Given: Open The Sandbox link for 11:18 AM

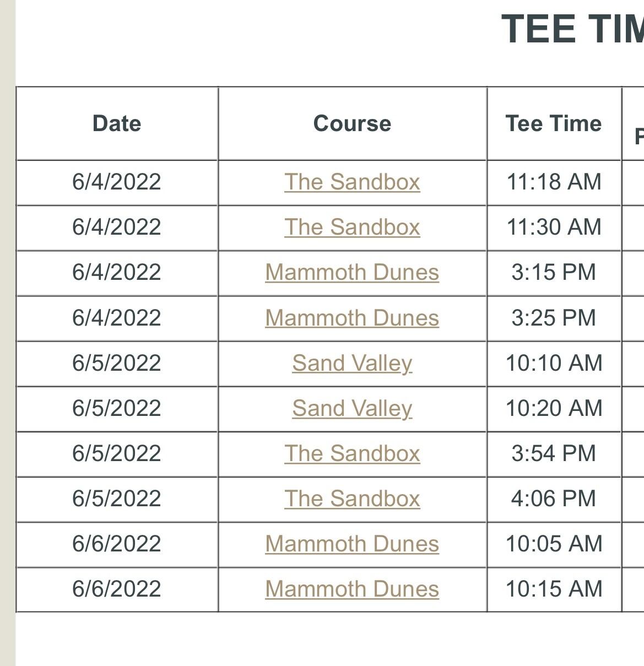Looking at the screenshot, I should tap(352, 182).
